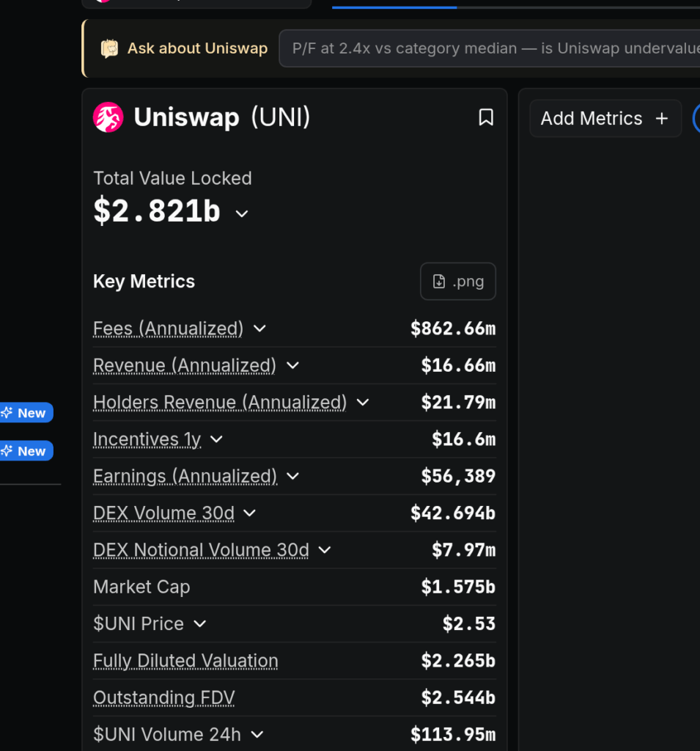The image size is (700, 751).
Task: Click the Holders Revenue (Annualized) label
Action: point(220,403)
